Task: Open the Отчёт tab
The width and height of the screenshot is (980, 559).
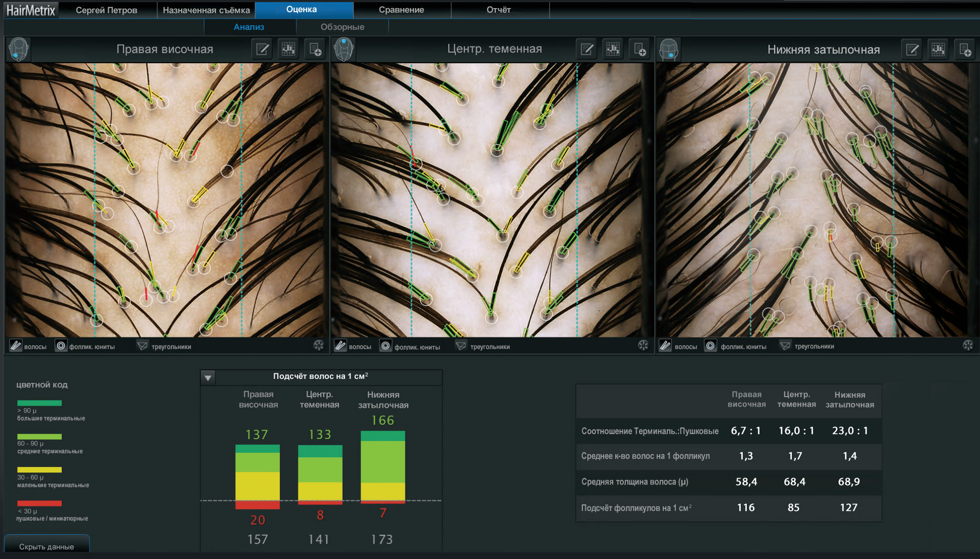Action: pos(498,10)
